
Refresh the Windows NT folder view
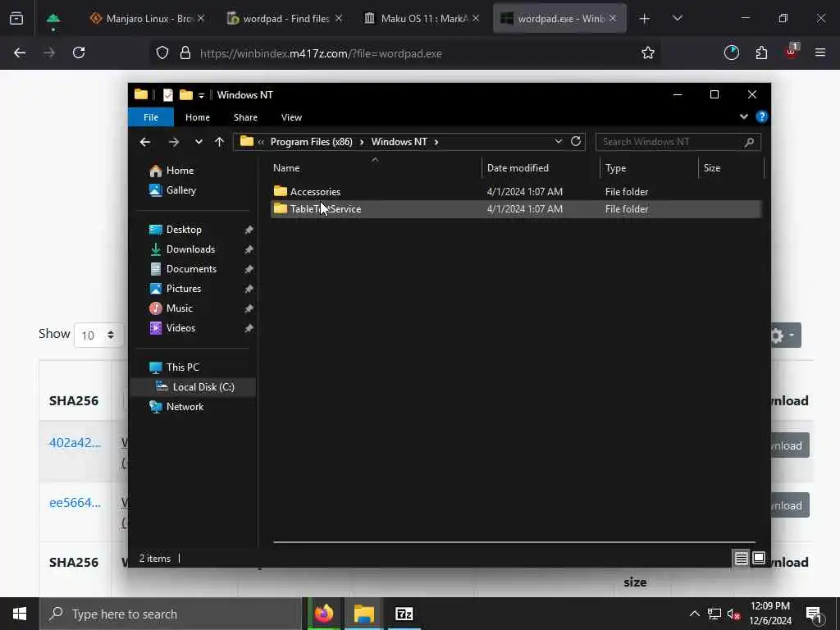[576, 141]
